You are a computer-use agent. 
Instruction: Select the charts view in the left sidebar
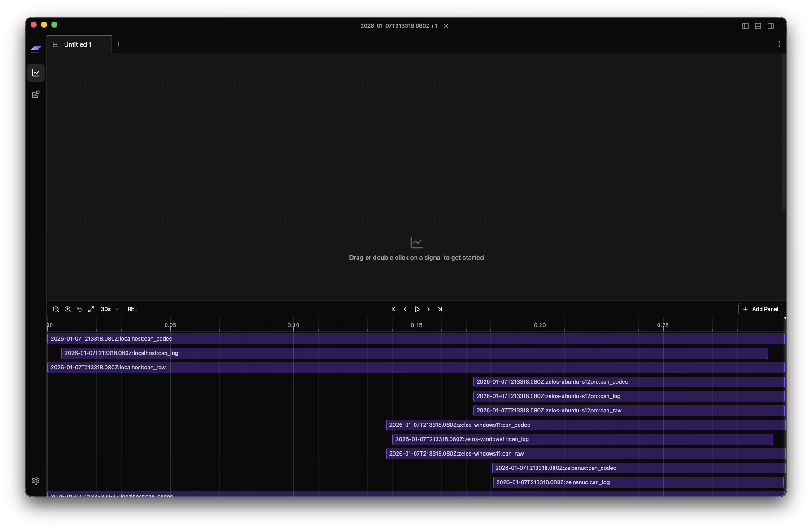(36, 73)
